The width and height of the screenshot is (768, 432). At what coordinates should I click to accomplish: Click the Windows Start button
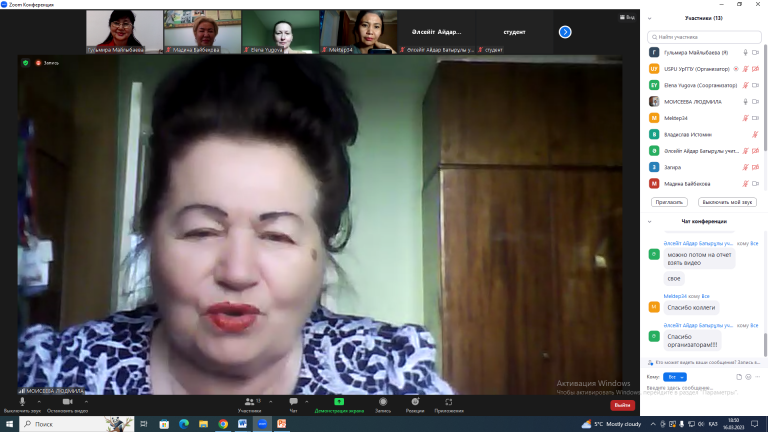pyautogui.click(x=9, y=424)
